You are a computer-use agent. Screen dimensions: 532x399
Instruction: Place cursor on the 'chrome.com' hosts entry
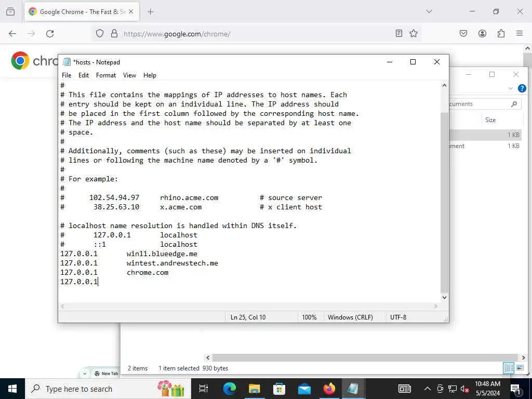[x=148, y=272]
